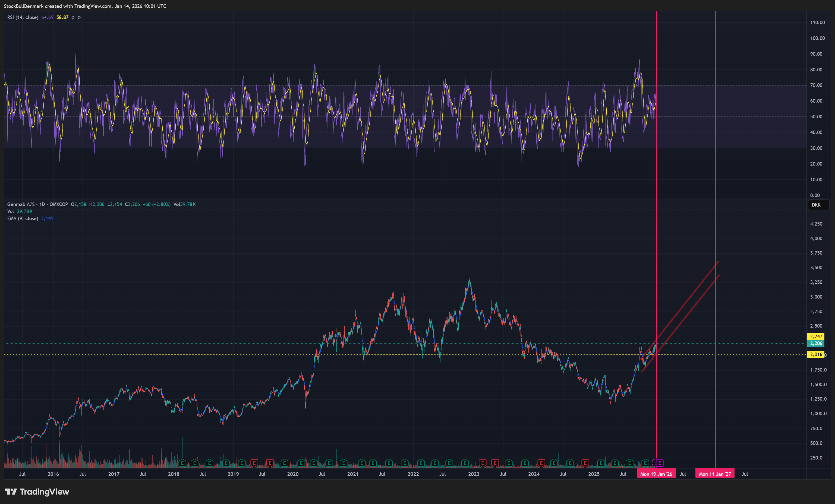Click the first green earnings marker in 2018
835x504 pixels.
click(182, 463)
